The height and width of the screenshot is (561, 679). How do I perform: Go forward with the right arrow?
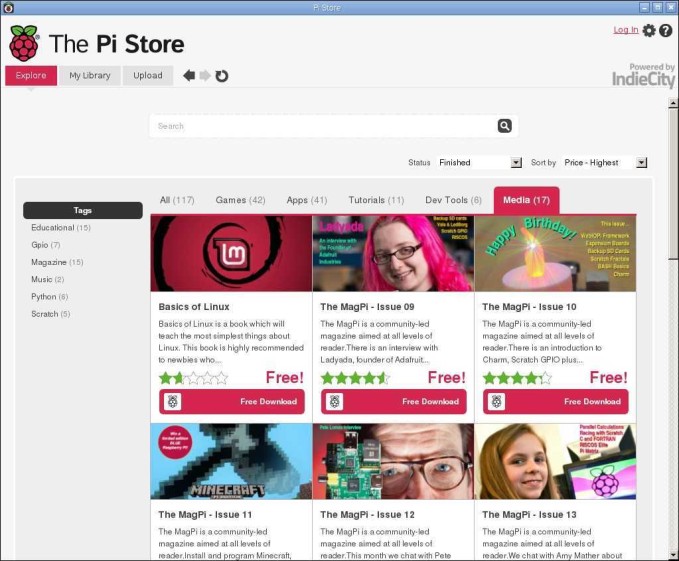tap(205, 76)
